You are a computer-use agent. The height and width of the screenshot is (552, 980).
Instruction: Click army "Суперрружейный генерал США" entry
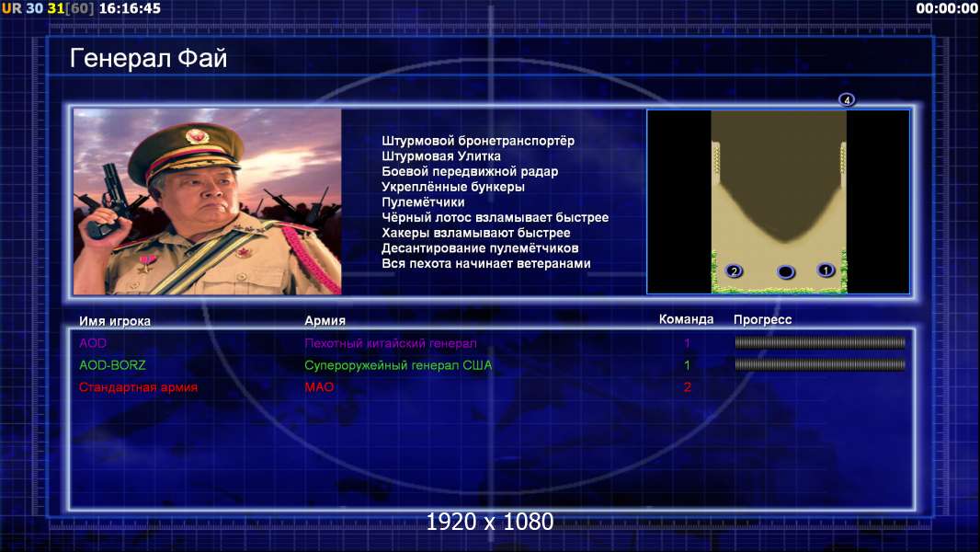coord(398,365)
